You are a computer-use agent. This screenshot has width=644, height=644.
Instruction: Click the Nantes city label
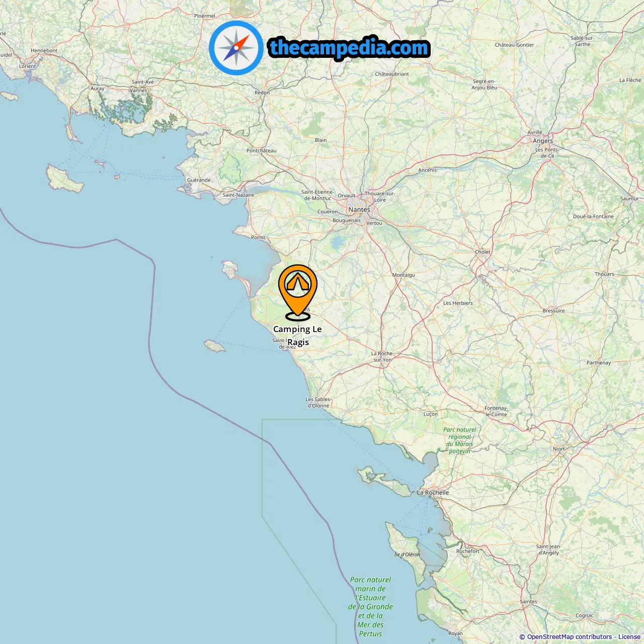(x=359, y=209)
